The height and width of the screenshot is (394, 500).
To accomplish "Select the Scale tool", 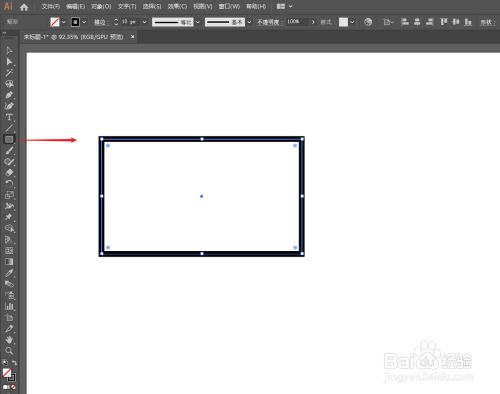I will coord(9,195).
